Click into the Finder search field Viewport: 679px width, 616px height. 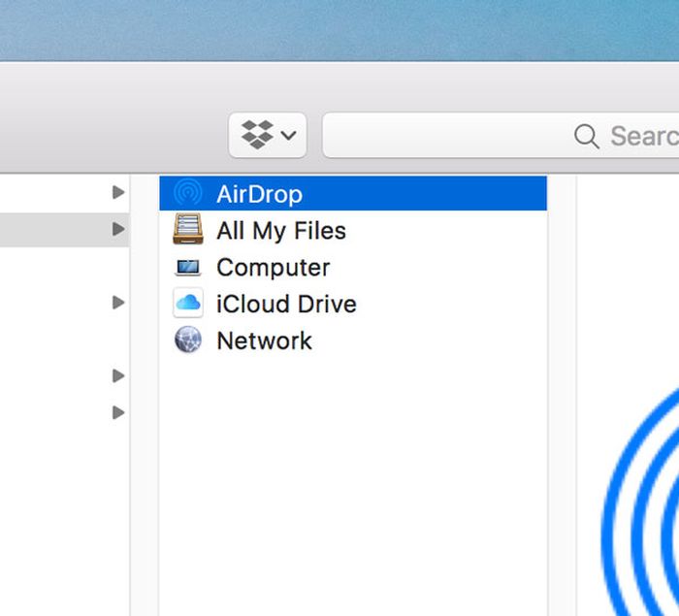point(501,135)
